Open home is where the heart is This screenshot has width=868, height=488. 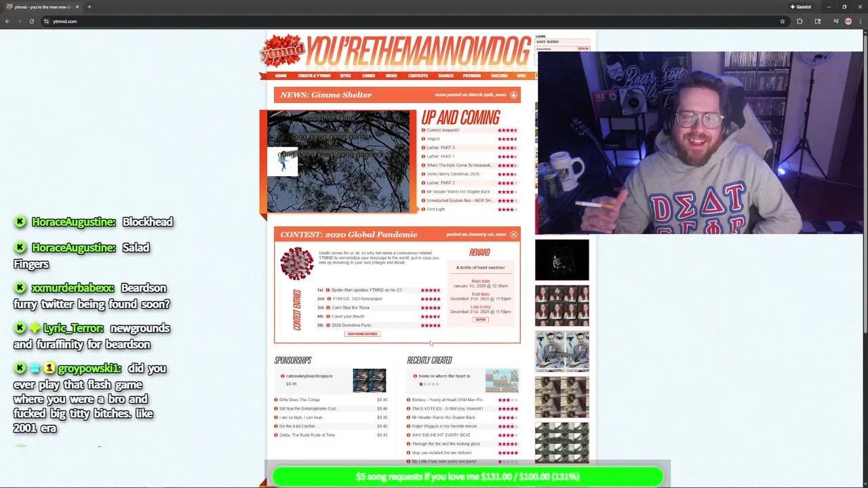point(444,376)
